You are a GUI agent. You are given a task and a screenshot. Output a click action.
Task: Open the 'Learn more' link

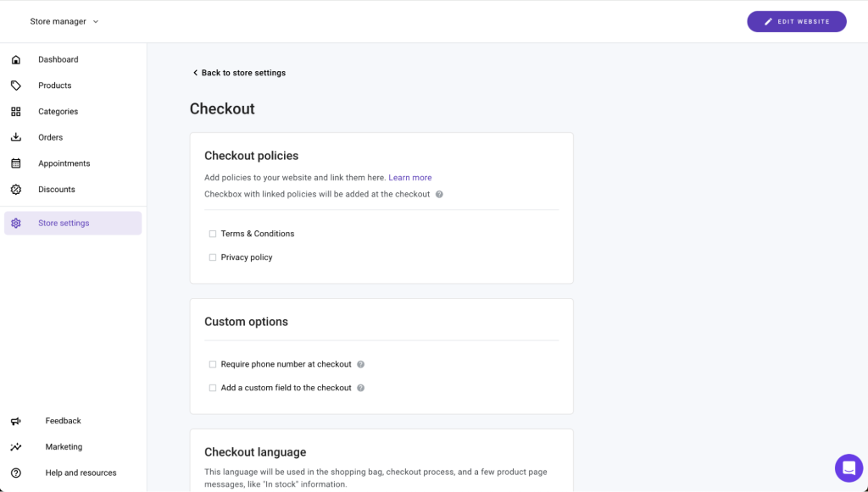pyautogui.click(x=410, y=177)
